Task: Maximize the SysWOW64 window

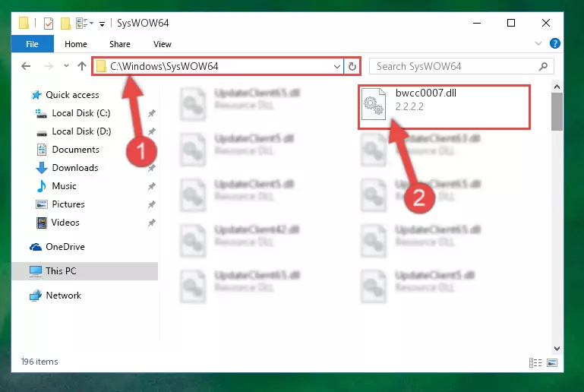Action: (x=511, y=23)
